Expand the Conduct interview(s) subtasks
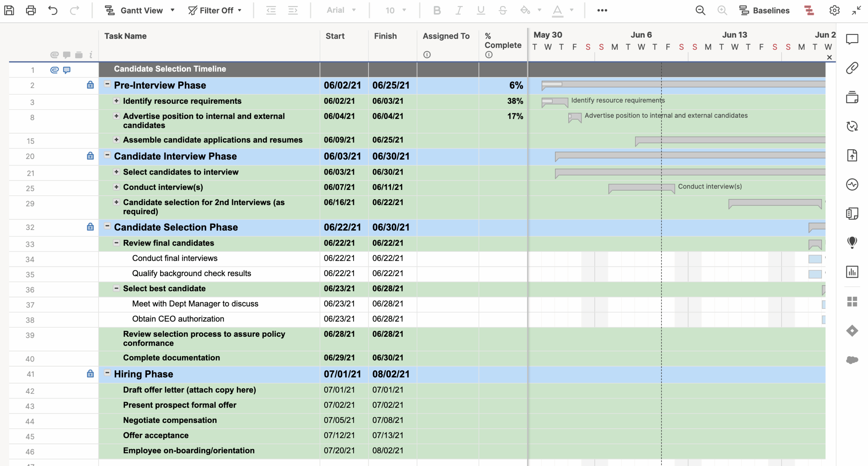This screenshot has width=868, height=466. pos(116,187)
